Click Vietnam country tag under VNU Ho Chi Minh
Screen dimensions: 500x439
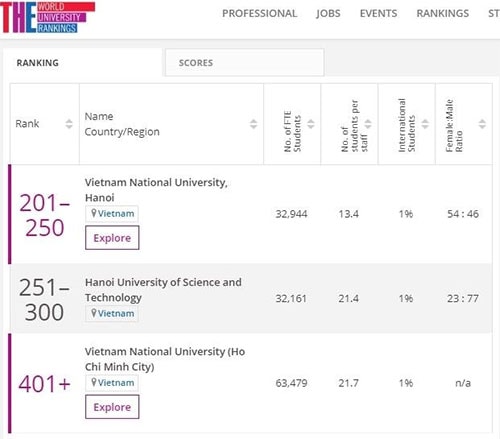pos(112,383)
